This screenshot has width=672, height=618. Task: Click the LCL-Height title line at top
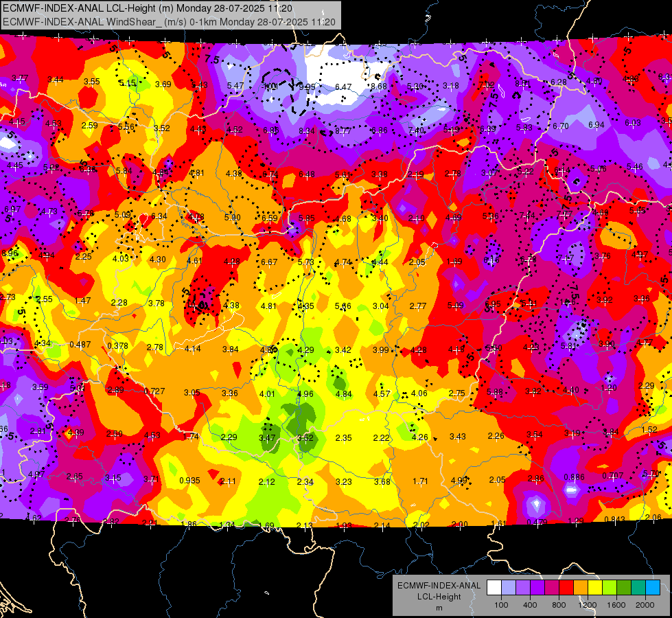[x=148, y=8]
